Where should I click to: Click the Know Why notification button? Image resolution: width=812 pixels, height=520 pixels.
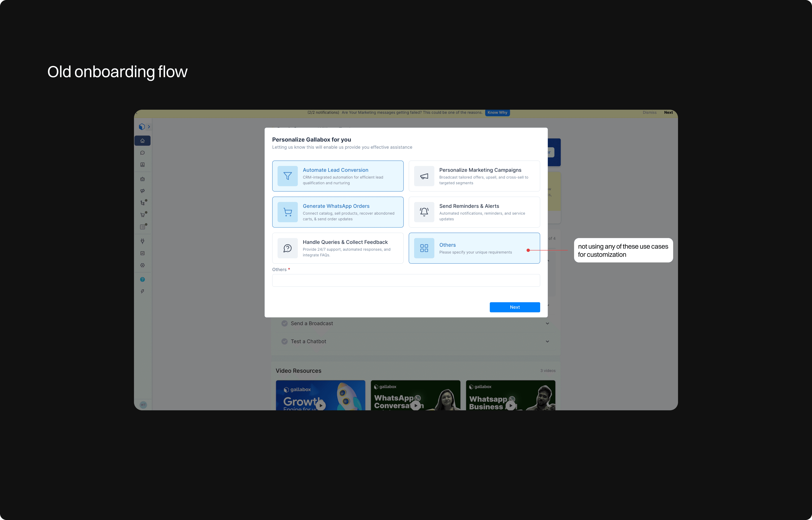point(497,113)
